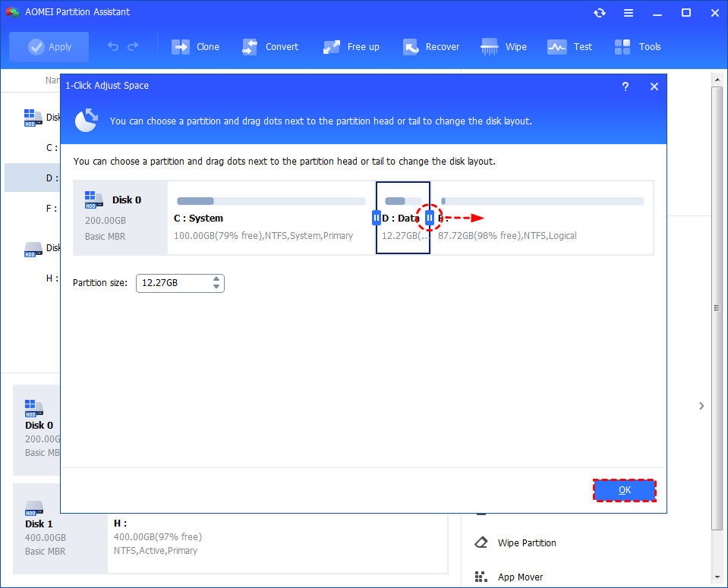Screen dimensions: 728x588
Task: Click the left handle of D partition
Action: [x=377, y=218]
